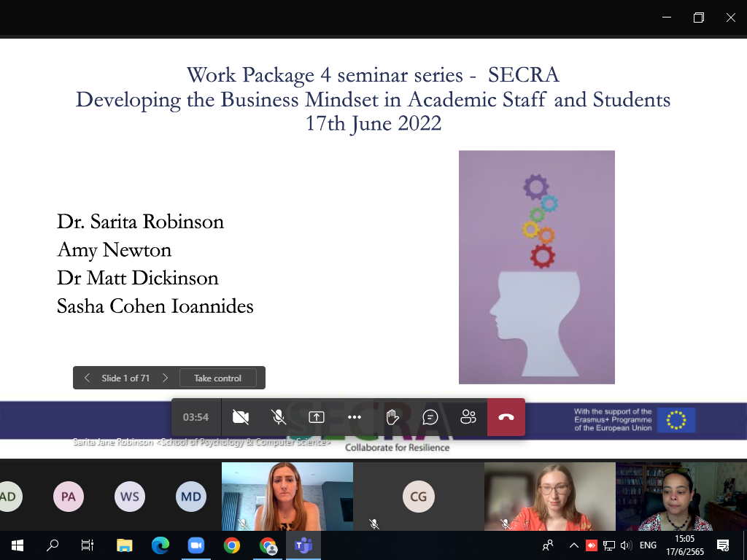The width and height of the screenshot is (747, 560).
Task: Launch File Explorer from taskbar
Action: point(124,545)
